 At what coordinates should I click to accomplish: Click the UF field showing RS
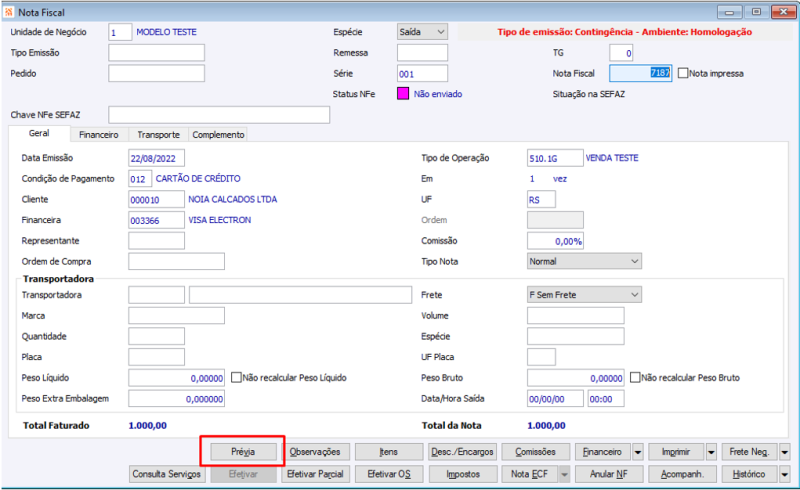click(541, 200)
